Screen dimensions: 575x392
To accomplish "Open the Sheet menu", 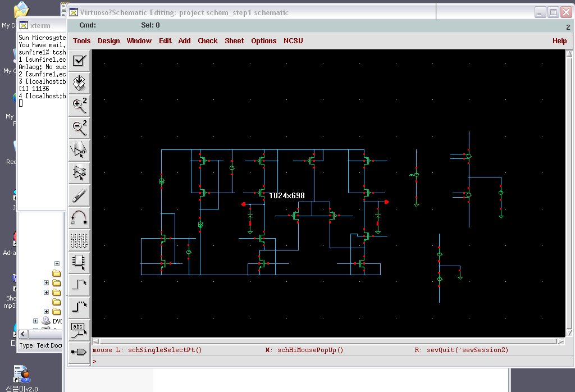I will point(234,40).
